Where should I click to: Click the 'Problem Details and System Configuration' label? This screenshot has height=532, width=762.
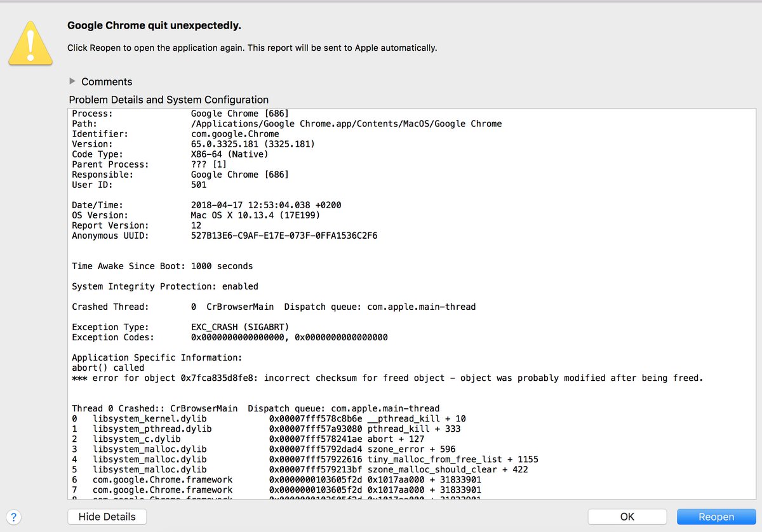click(x=169, y=100)
